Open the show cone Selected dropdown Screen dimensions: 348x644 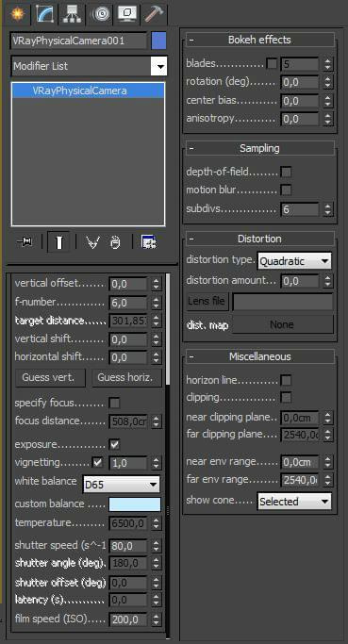tap(294, 501)
